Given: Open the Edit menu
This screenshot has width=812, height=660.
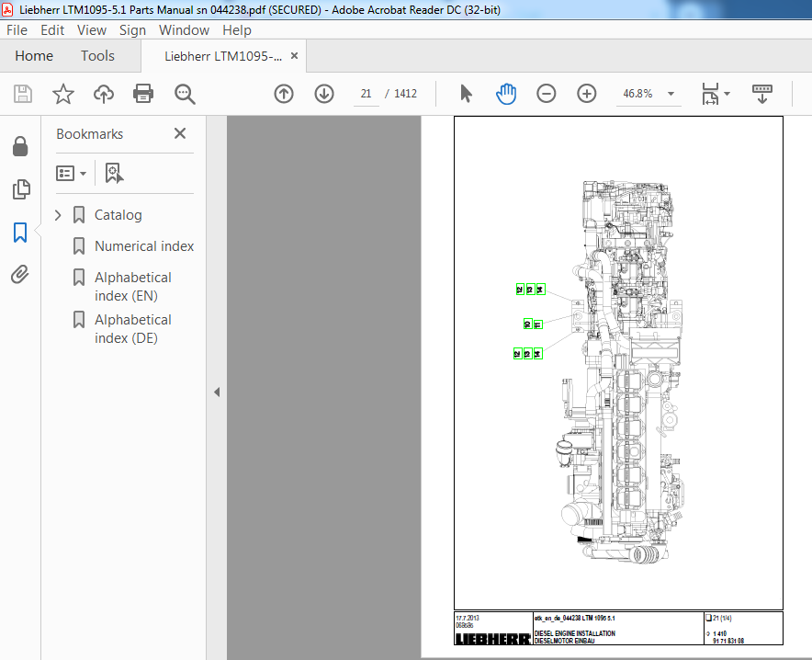Looking at the screenshot, I should click(x=52, y=30).
